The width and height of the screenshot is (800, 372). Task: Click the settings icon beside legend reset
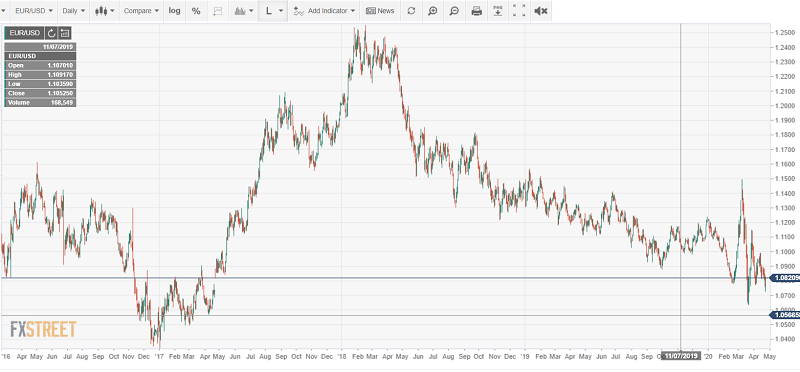65,33
